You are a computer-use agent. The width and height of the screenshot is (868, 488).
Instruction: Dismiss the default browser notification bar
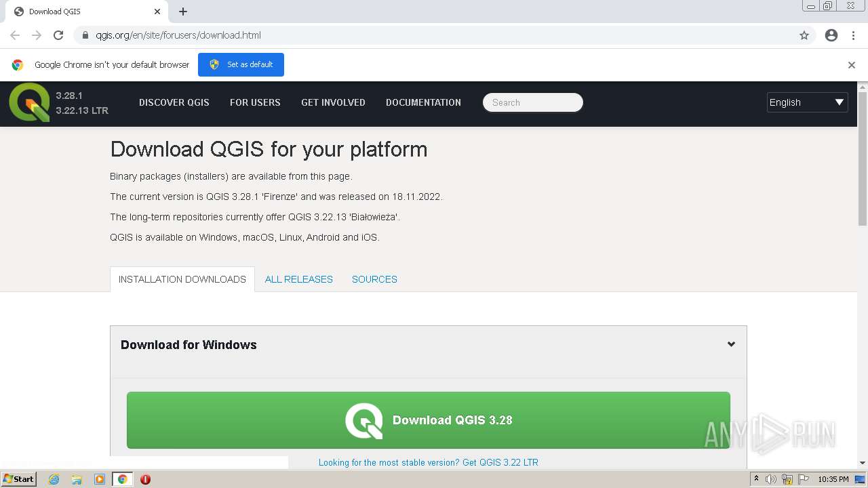click(852, 65)
